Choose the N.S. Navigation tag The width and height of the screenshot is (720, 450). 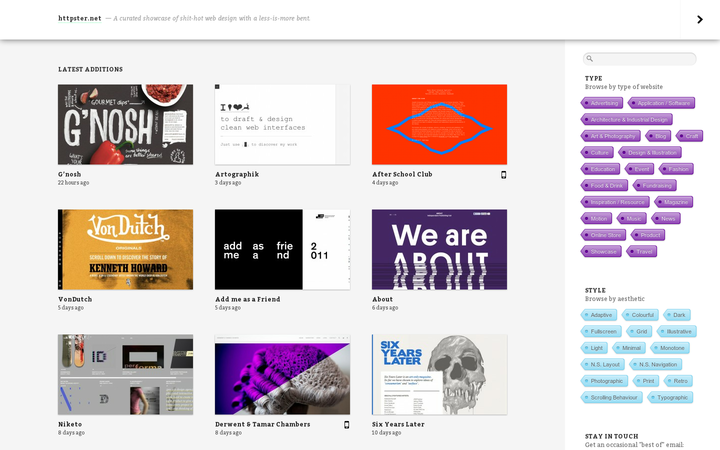coord(656,365)
